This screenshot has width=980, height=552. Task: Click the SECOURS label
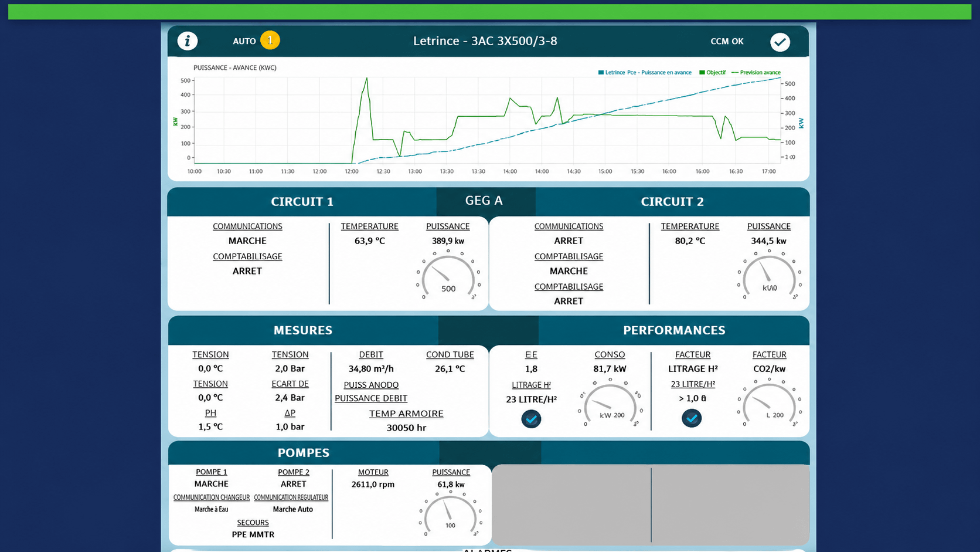pyautogui.click(x=253, y=523)
